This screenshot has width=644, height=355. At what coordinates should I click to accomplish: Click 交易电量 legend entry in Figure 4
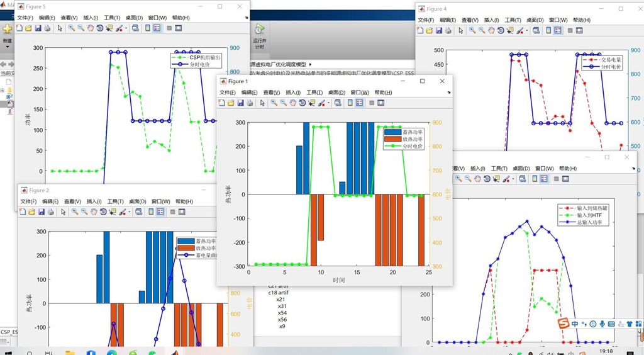(x=602, y=60)
